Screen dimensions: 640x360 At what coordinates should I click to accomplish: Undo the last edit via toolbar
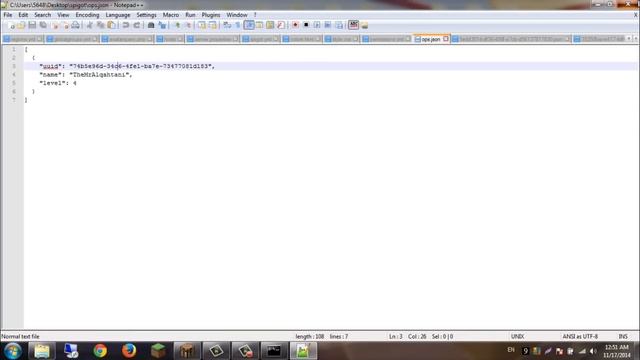[126, 25]
